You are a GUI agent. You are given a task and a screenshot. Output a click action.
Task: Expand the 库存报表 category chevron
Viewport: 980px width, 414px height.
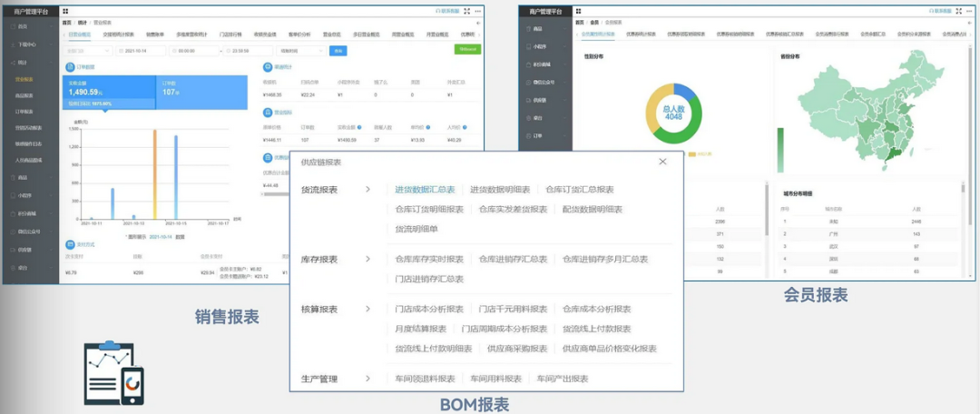click(x=367, y=260)
